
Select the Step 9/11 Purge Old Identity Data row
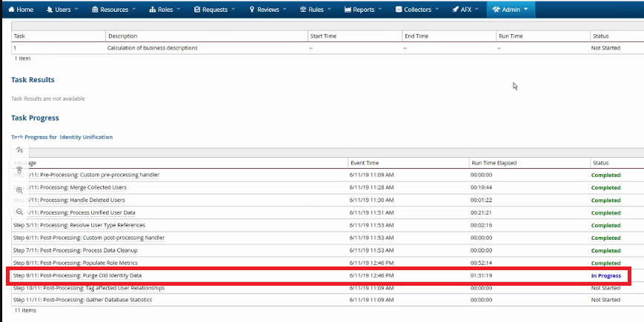[178, 275]
